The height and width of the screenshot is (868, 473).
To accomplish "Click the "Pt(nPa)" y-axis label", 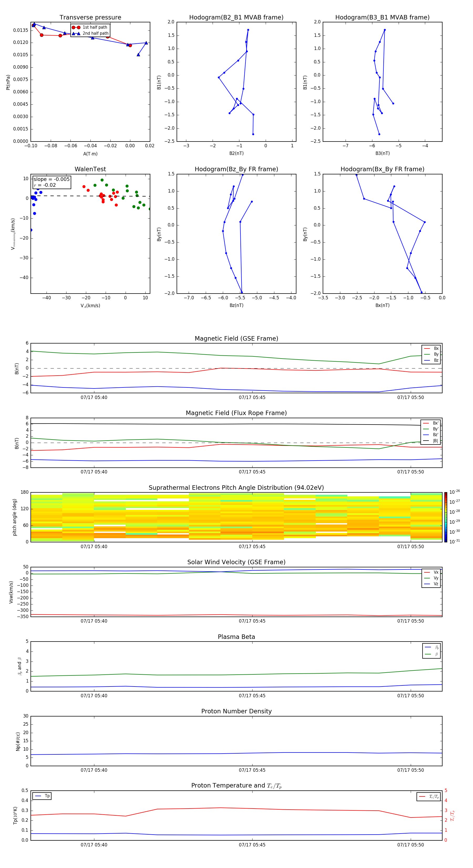I will pos(8,82).
